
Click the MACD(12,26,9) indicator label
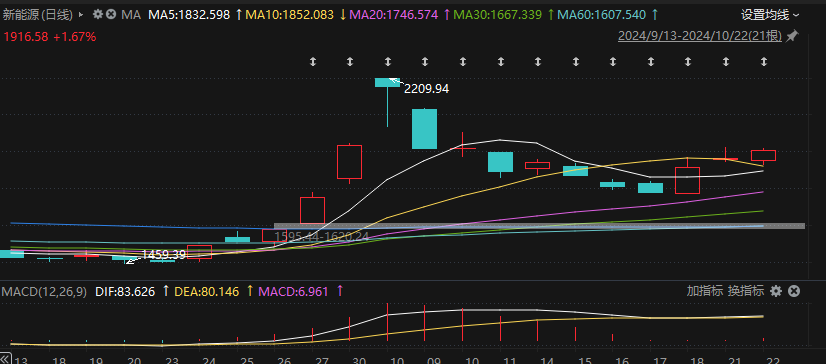pos(44,291)
